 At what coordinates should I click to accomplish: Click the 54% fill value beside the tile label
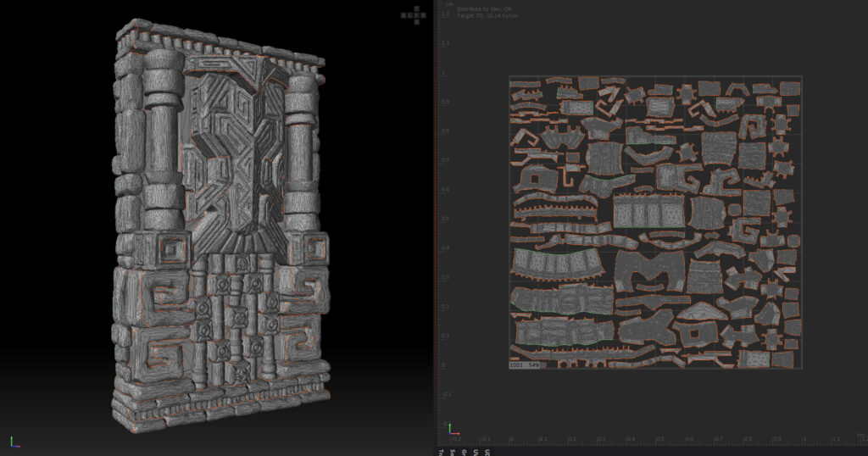(534, 364)
